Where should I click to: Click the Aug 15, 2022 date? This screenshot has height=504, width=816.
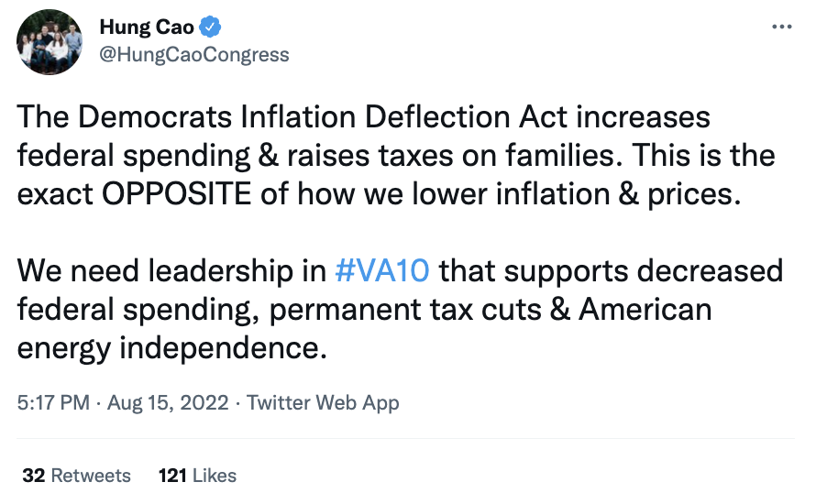click(x=168, y=402)
